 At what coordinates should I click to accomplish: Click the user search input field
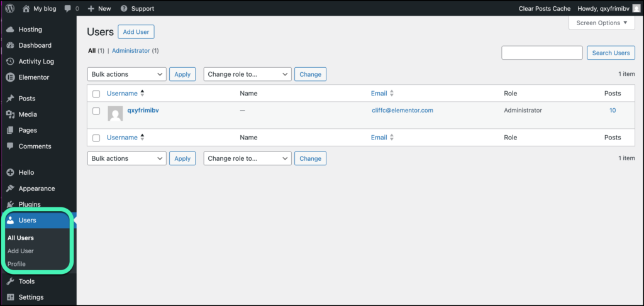click(541, 53)
